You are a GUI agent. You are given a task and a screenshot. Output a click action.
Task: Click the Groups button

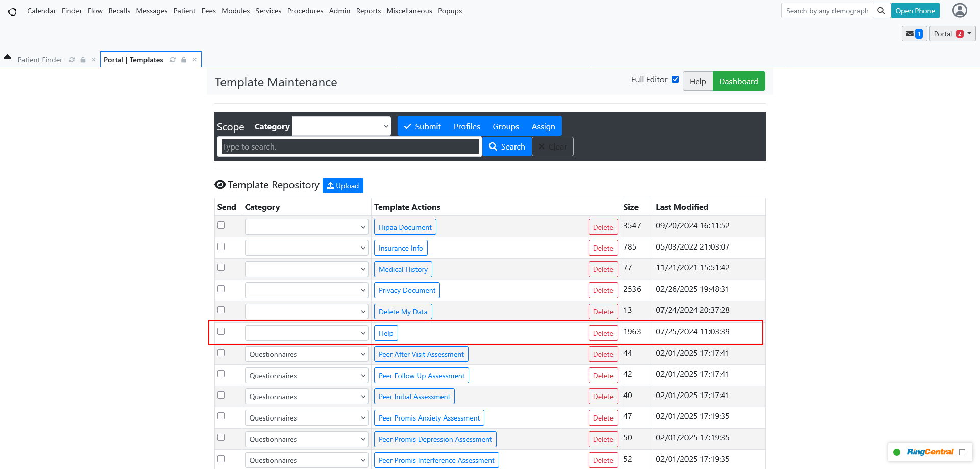click(x=506, y=126)
